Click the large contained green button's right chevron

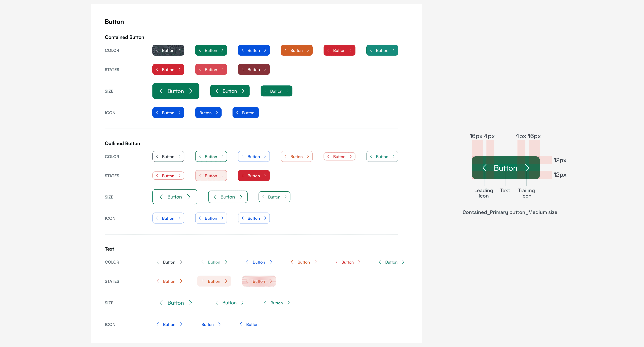click(x=191, y=91)
